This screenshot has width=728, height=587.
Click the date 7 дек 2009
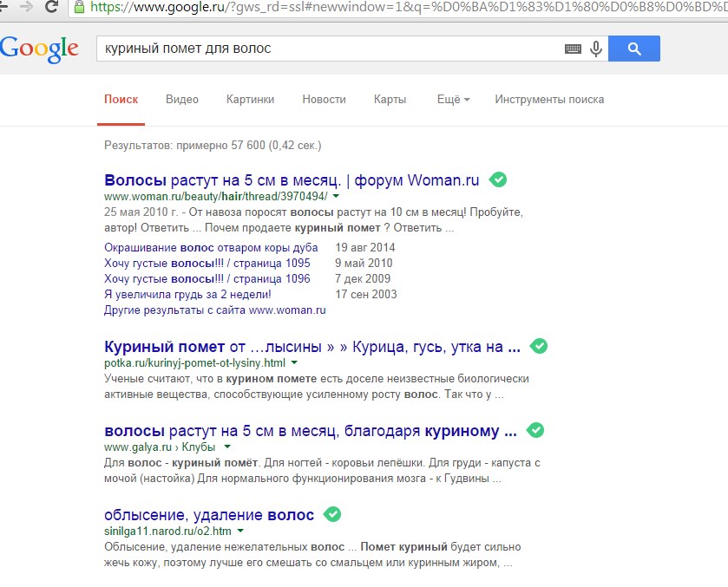tap(363, 279)
